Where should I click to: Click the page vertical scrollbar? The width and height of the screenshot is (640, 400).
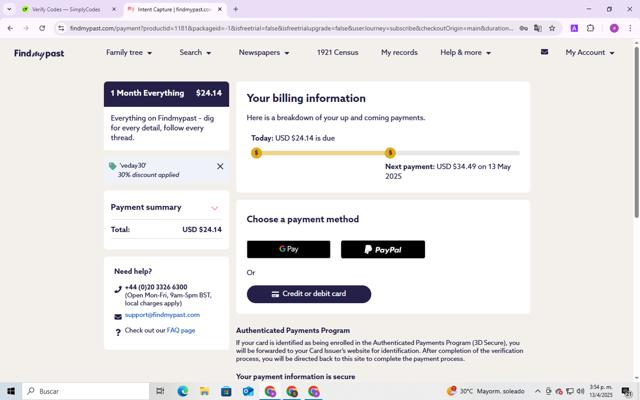point(636,132)
